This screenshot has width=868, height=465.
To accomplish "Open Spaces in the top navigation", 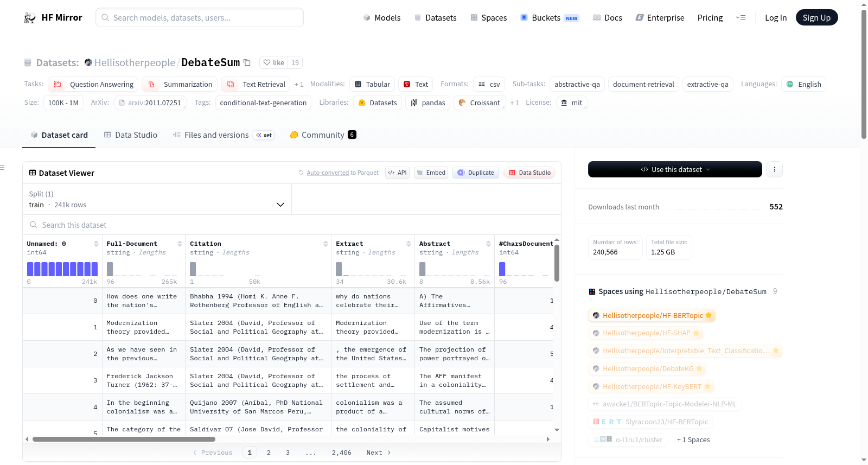I will pos(488,18).
